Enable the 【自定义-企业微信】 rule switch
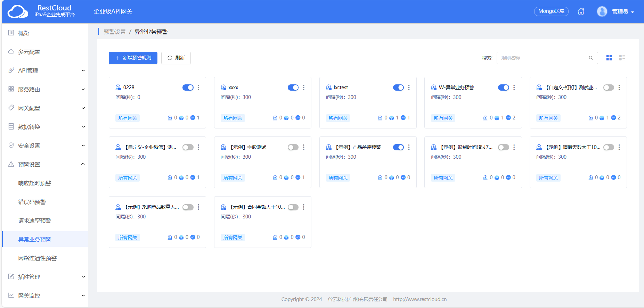Screen dimensions: 644x308 click(188, 147)
